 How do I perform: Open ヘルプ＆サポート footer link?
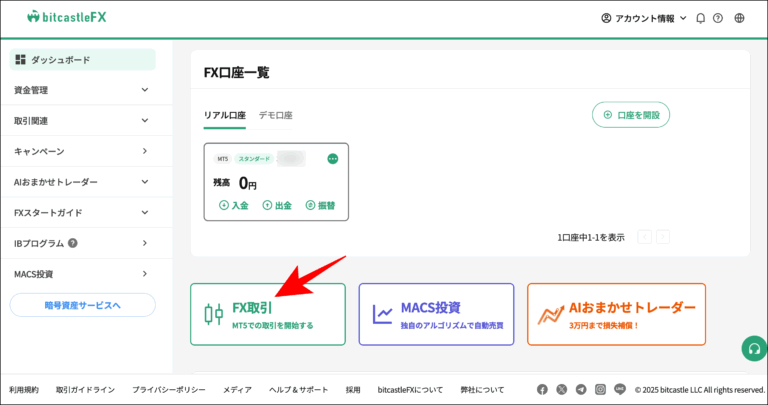click(299, 390)
